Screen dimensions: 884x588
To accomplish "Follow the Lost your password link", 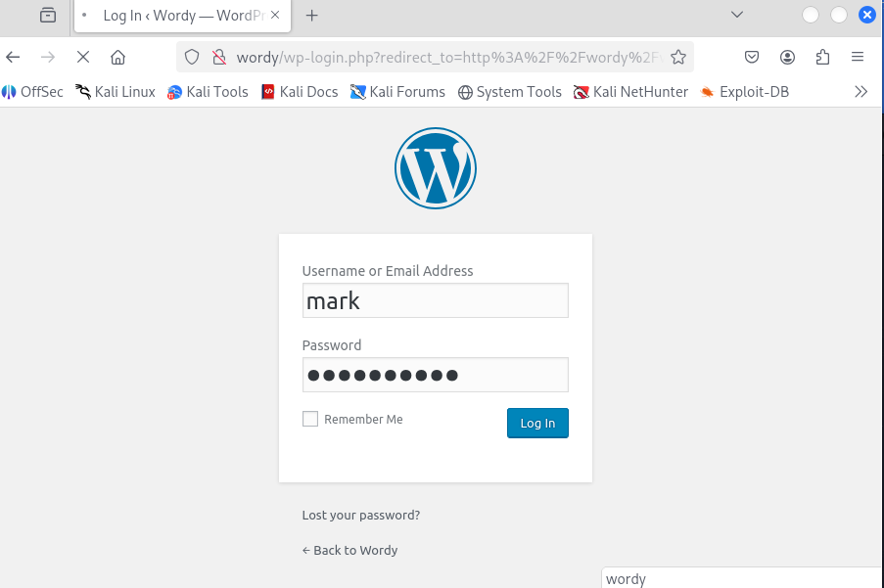I will coord(361,515).
